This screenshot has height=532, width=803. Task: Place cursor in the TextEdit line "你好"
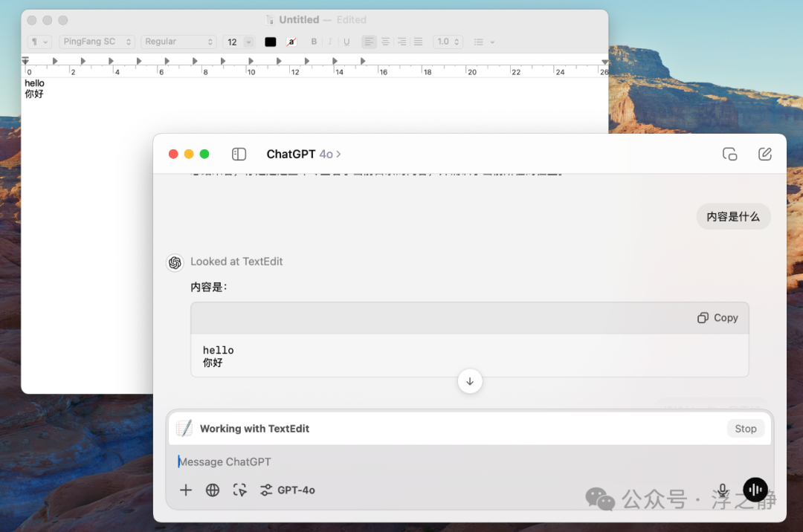tap(34, 94)
